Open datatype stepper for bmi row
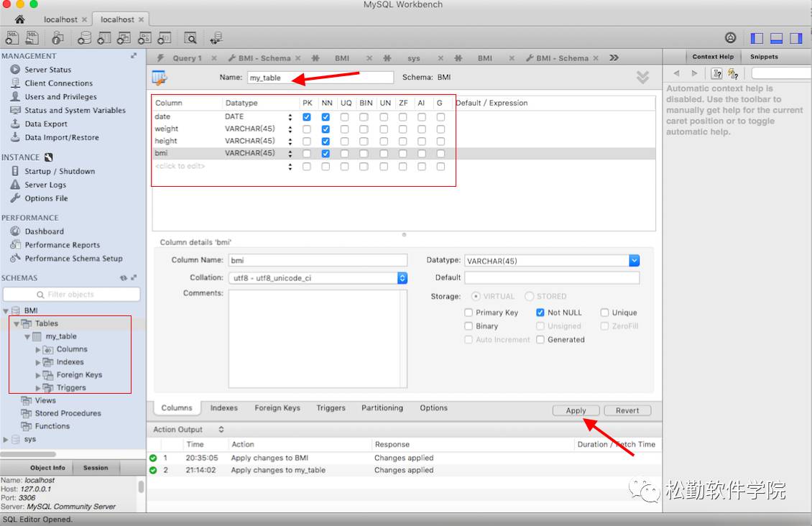This screenshot has height=526, width=812. coord(290,154)
